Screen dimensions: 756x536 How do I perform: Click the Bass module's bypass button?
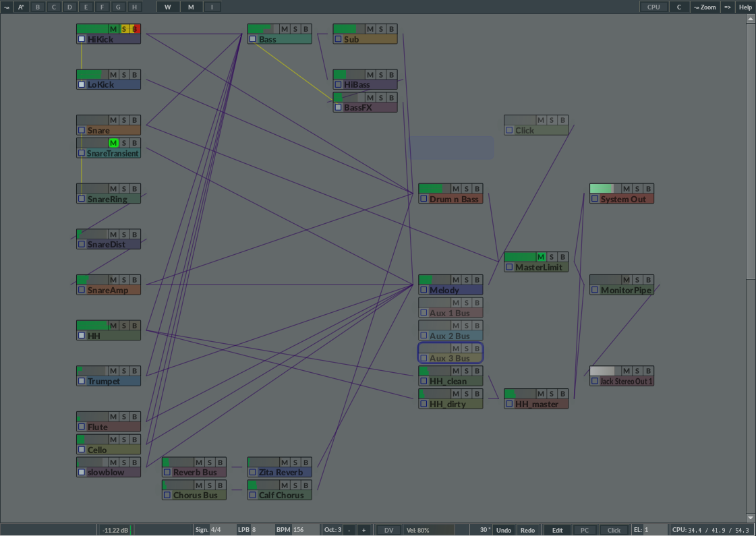306,29
